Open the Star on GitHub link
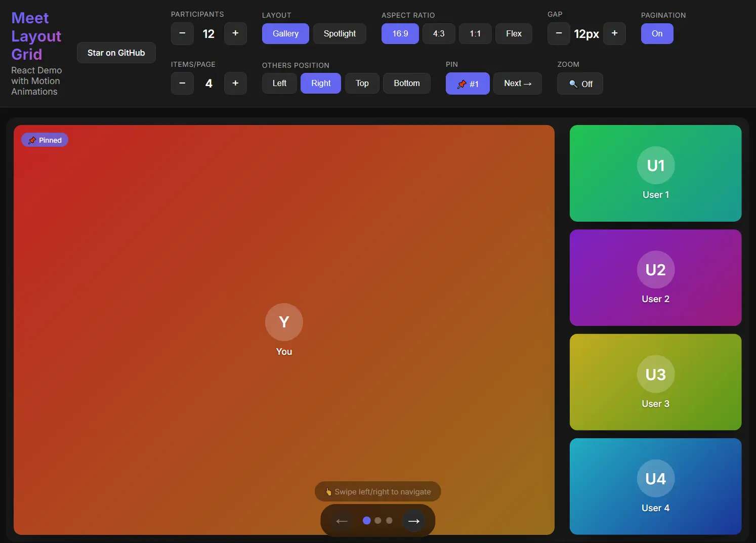Viewport: 756px width, 543px height. (116, 53)
